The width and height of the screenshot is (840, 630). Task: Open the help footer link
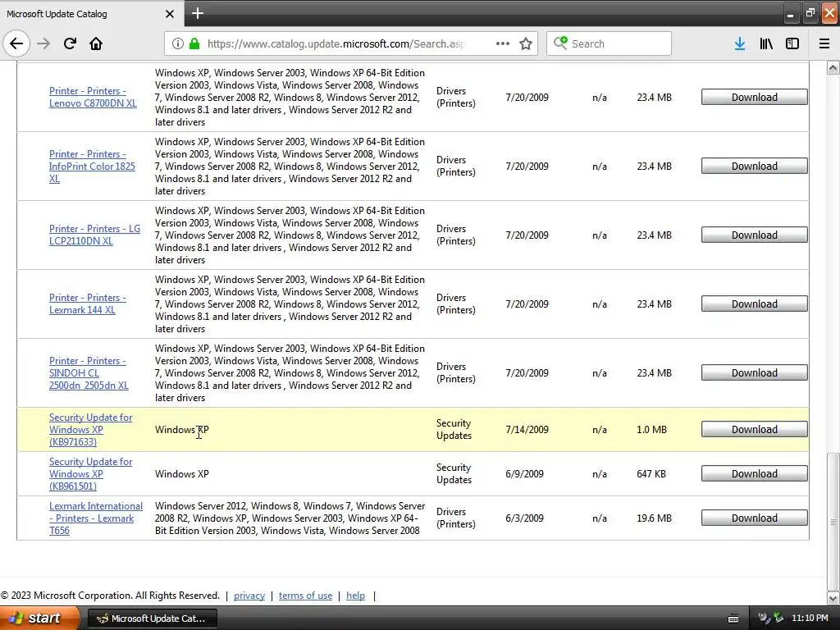click(x=355, y=596)
